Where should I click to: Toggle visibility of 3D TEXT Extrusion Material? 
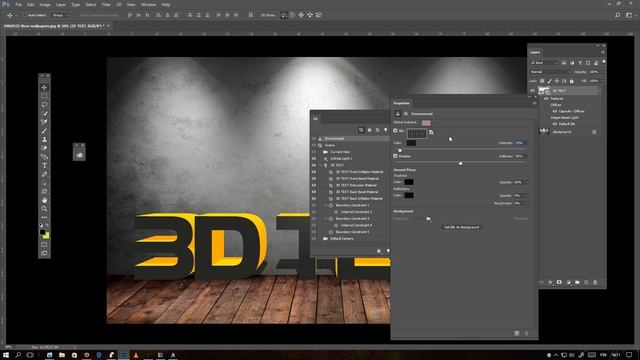[314, 185]
